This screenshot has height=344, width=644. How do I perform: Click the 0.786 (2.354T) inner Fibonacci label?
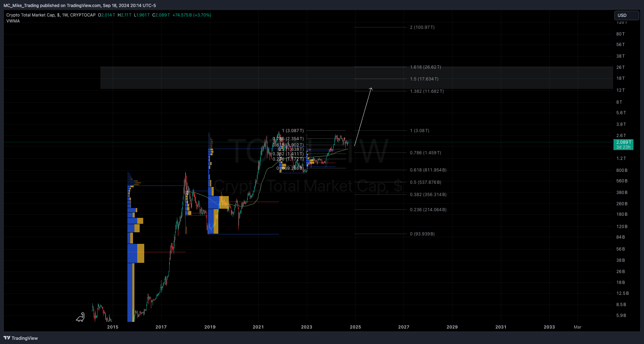pos(288,139)
